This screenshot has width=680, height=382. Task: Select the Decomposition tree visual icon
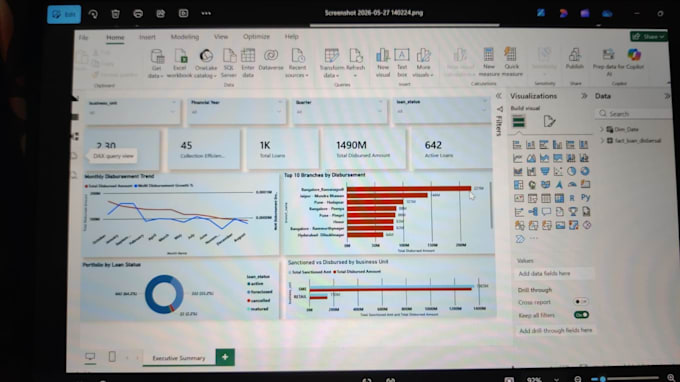533,212
